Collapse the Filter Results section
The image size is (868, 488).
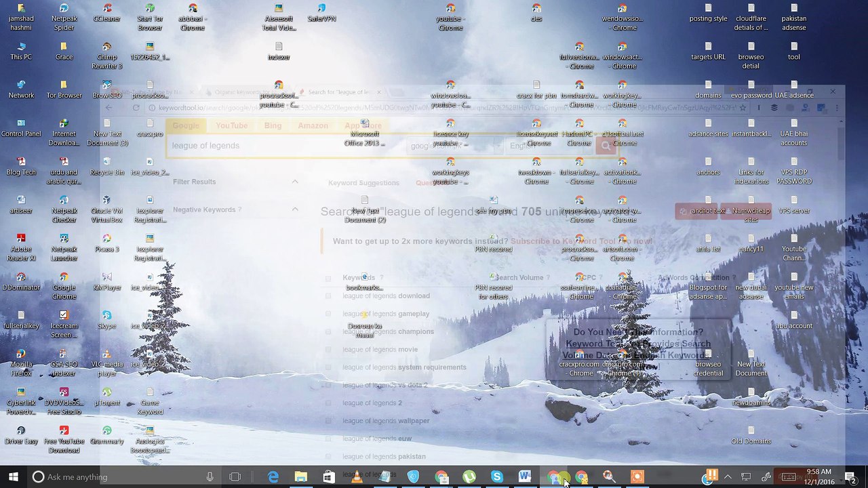[295, 182]
